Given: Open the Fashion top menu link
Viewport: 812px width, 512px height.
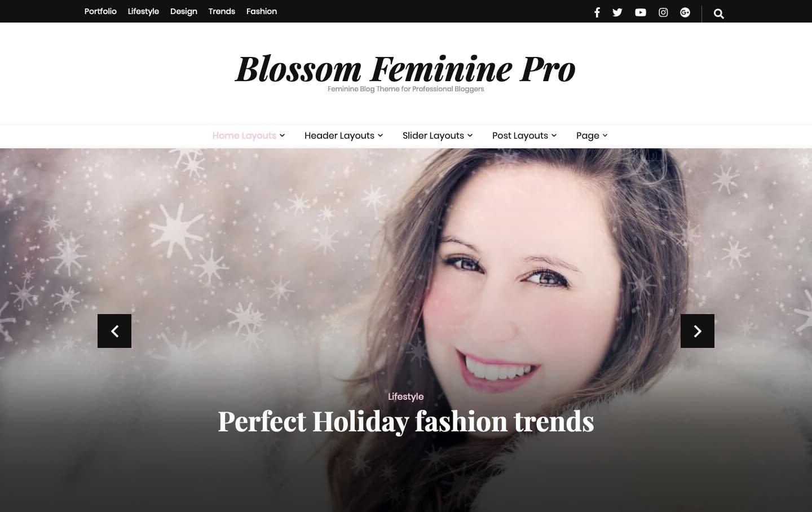Looking at the screenshot, I should 262,11.
